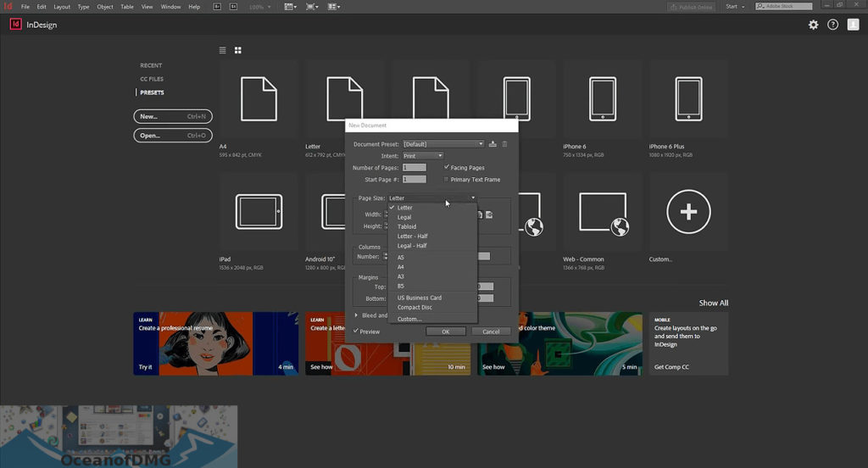Click the InDesign Id logo

(x=15, y=25)
